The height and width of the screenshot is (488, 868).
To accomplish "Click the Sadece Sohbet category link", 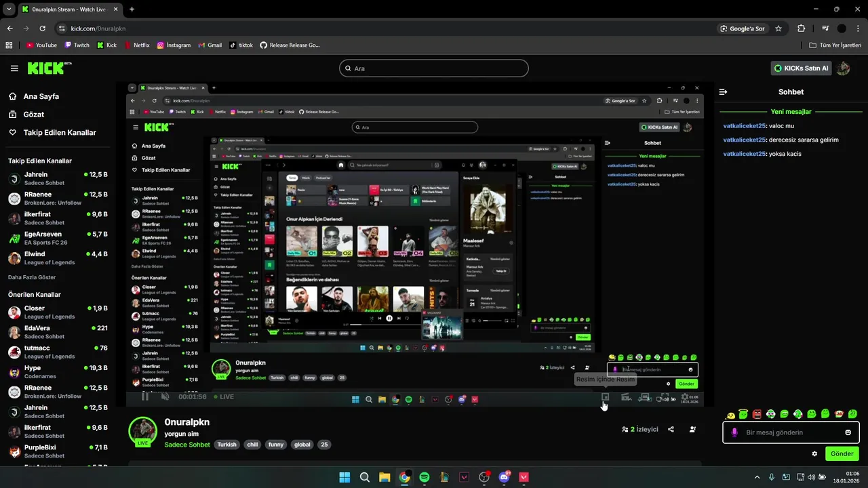I will tap(187, 445).
